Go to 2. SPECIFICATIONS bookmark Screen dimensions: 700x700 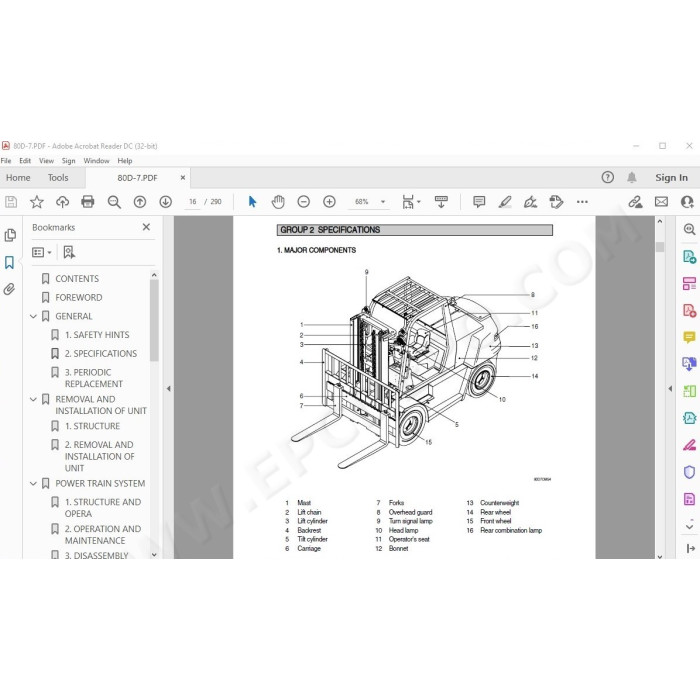tap(101, 354)
